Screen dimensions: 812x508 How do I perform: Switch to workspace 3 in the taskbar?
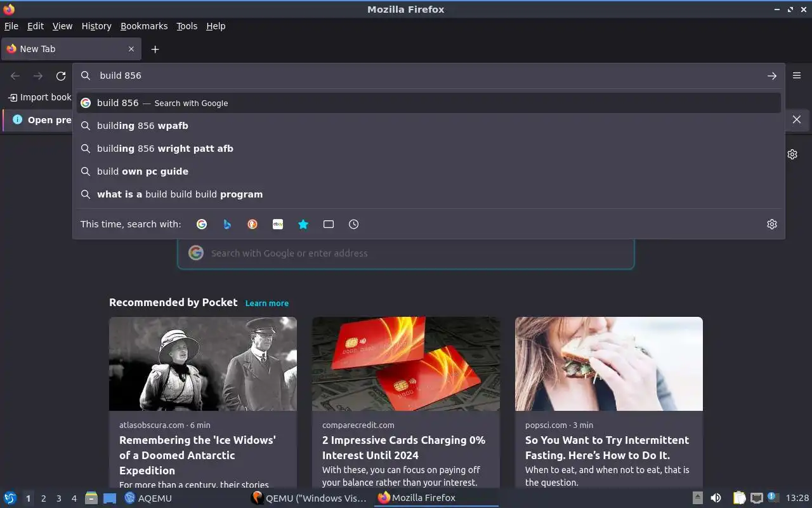[58, 498]
